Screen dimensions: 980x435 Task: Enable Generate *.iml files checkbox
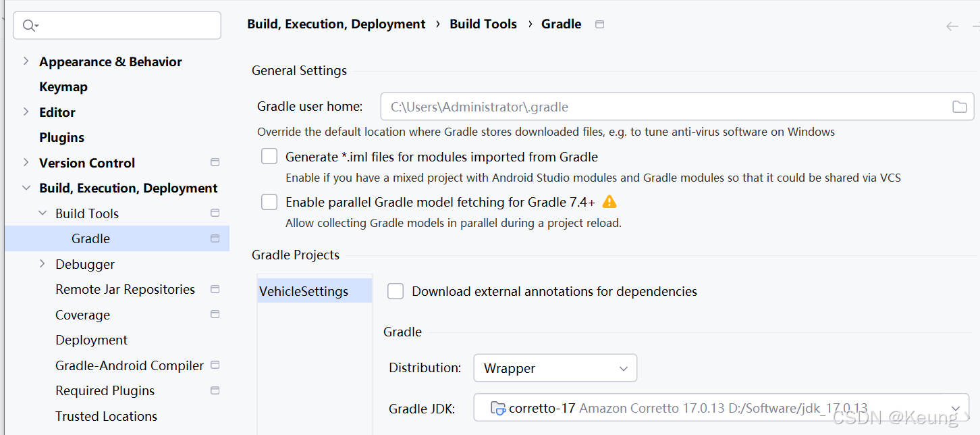pyautogui.click(x=269, y=157)
